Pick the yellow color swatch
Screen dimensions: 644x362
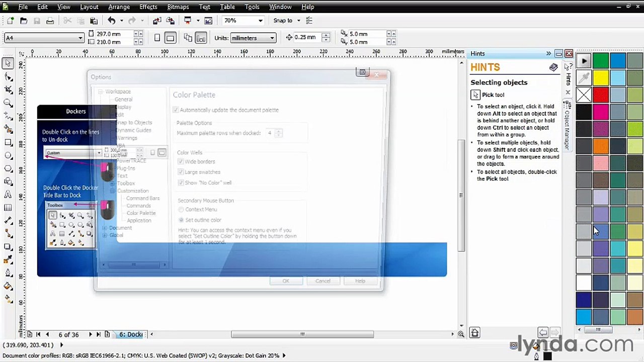(601, 77)
